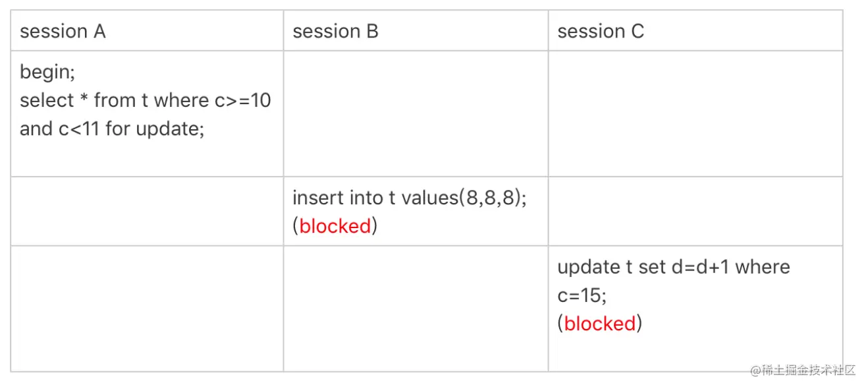Click the "@" symbol in the watermark
868x389 pixels.
[755, 370]
